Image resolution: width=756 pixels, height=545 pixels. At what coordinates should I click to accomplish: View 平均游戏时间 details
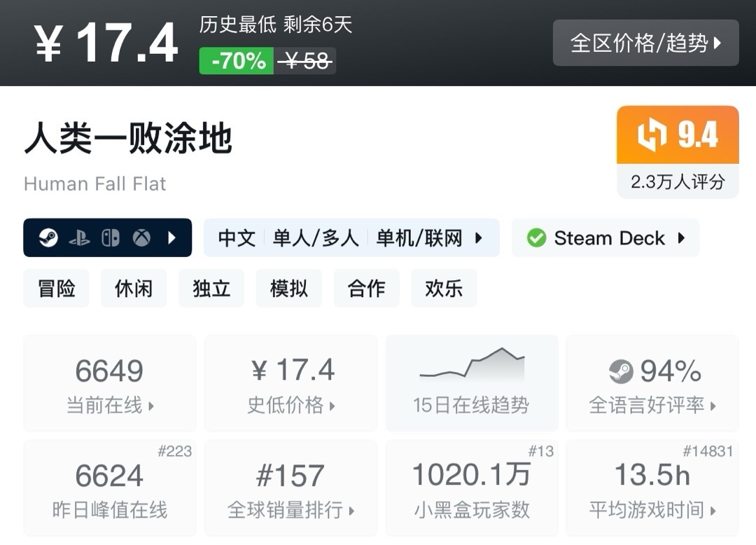coord(652,488)
